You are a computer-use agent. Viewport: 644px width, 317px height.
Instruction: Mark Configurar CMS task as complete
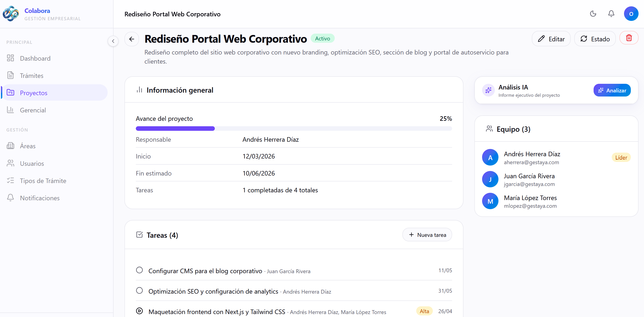click(x=139, y=270)
